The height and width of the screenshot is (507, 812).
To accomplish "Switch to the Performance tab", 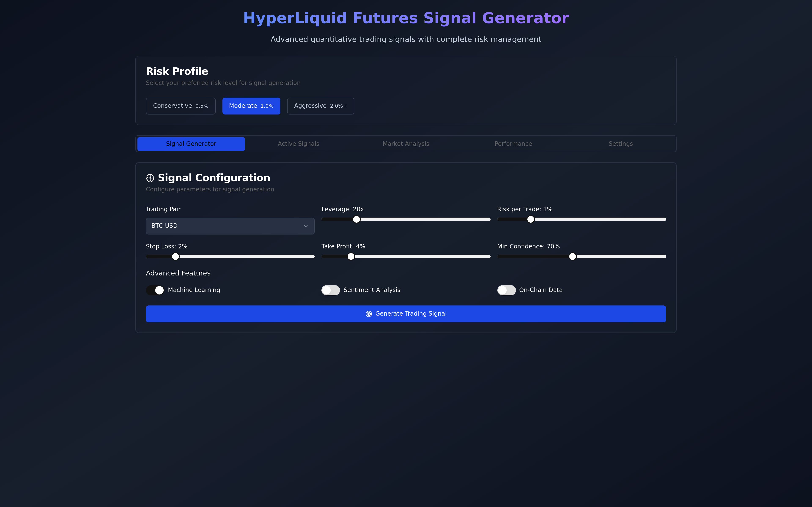I will point(513,143).
